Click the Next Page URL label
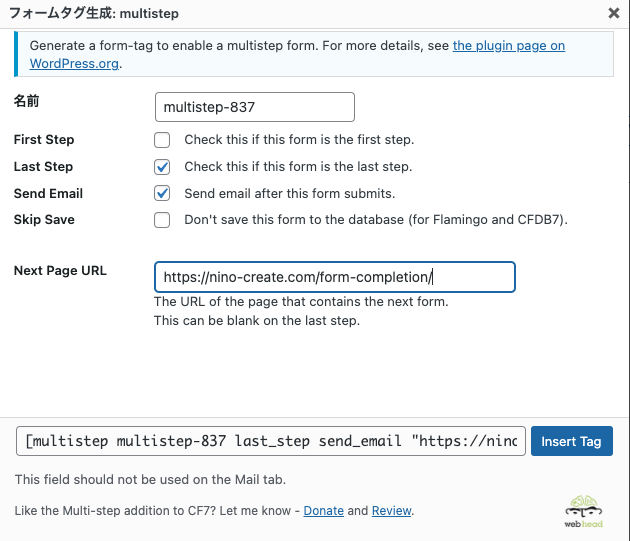Screen dimensions: 630x541 pyautogui.click(x=60, y=270)
